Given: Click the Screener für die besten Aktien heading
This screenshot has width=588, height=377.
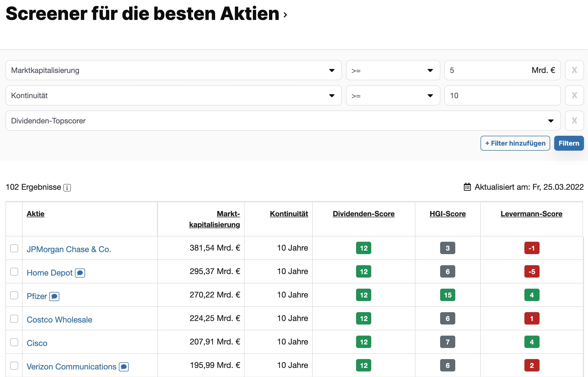Looking at the screenshot, I should [142, 14].
